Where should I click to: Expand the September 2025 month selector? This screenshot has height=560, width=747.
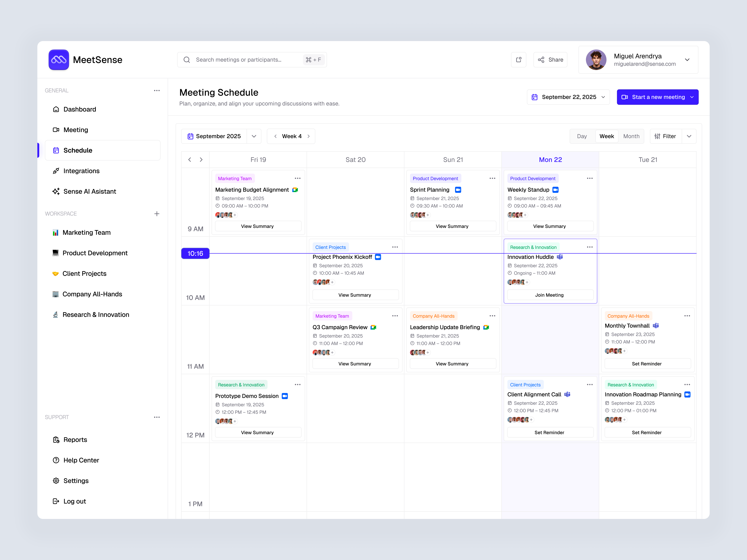pos(254,136)
